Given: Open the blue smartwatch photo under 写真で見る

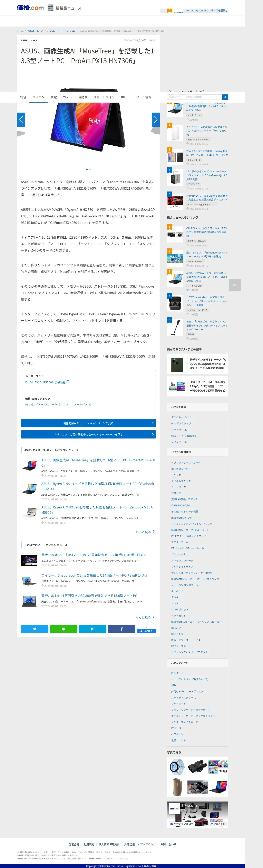Looking at the screenshot, I should 177,767.
